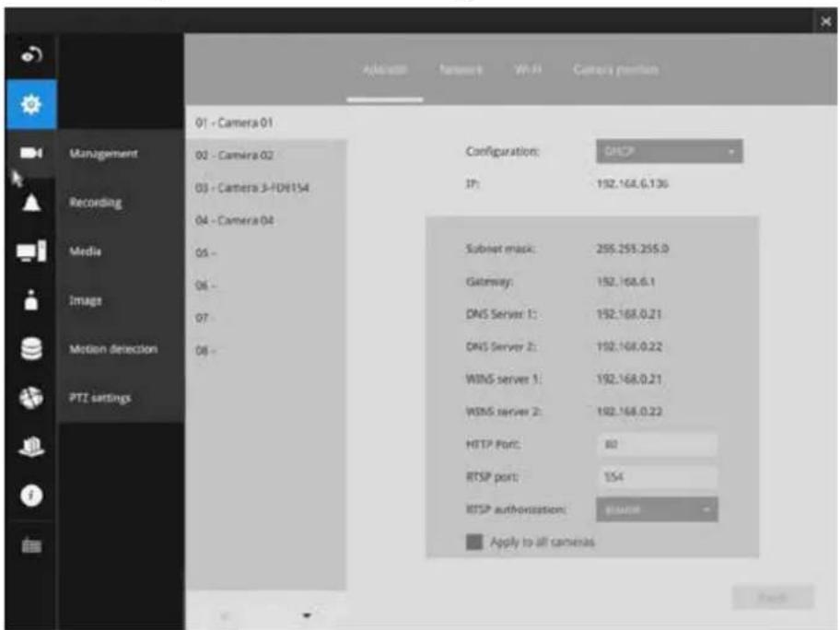Select the camera icon in sidebar
Image resolution: width=840 pixels, height=630 pixels.
click(x=31, y=153)
